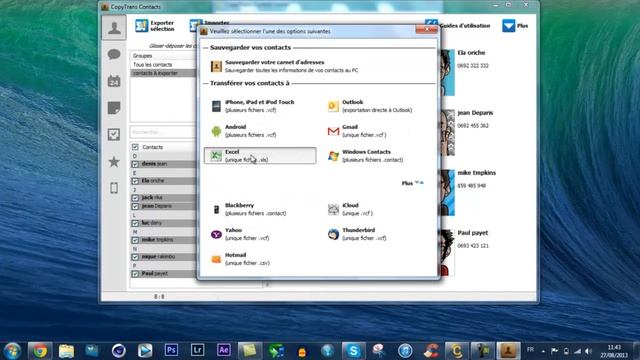Show hidden system tray icons
Screen dimensions: 640x360
coord(543,351)
